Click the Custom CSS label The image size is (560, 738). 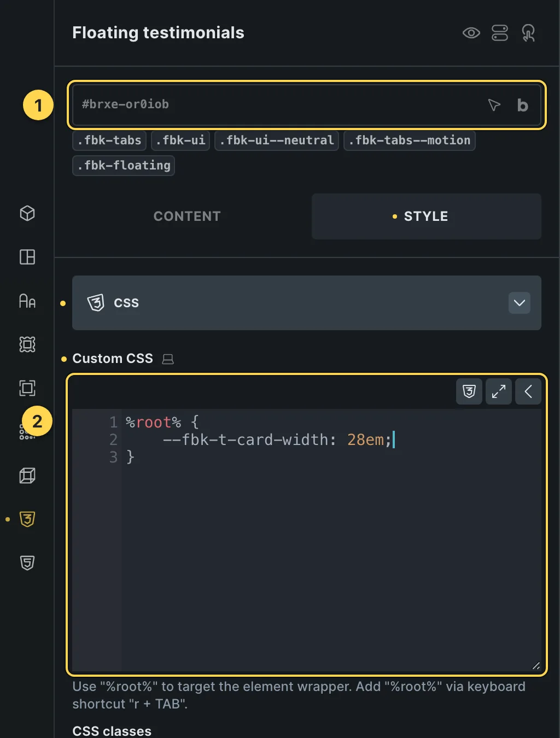(x=113, y=359)
